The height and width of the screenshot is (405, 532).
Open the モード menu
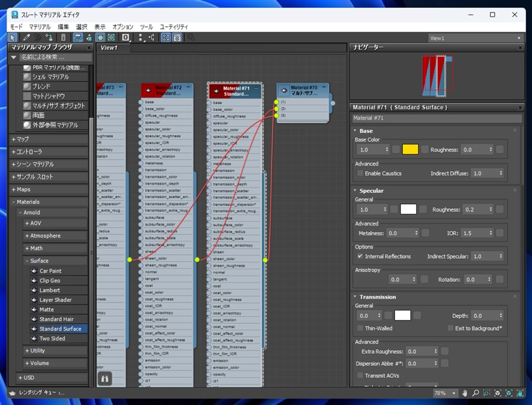pyautogui.click(x=16, y=27)
